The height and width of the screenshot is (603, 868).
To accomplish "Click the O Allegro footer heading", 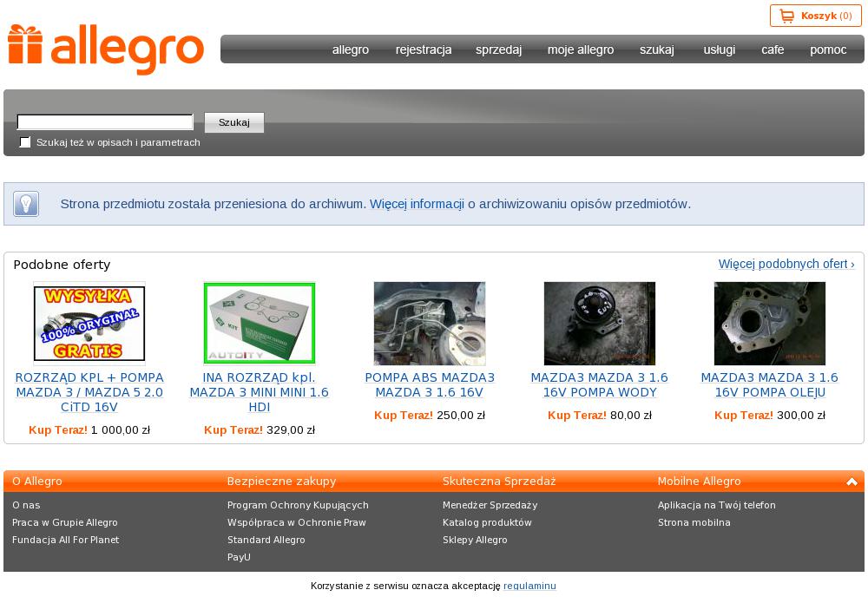I will pos(37,482).
